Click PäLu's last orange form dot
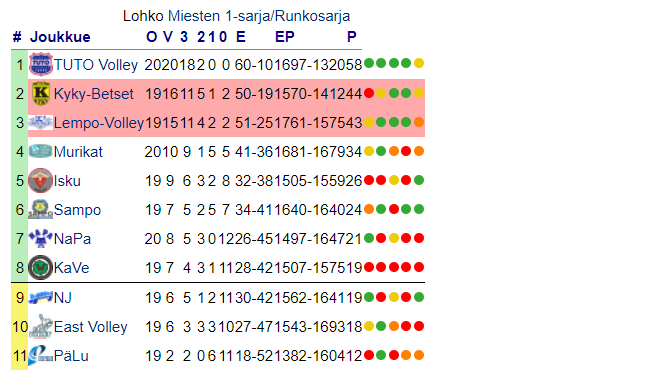 [419, 355]
